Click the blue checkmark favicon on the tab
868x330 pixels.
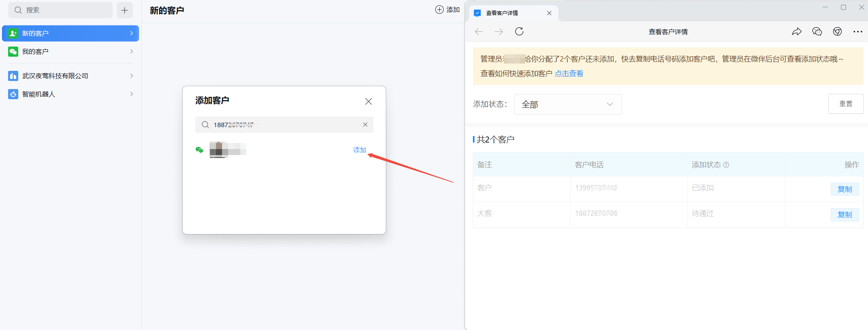pos(477,13)
